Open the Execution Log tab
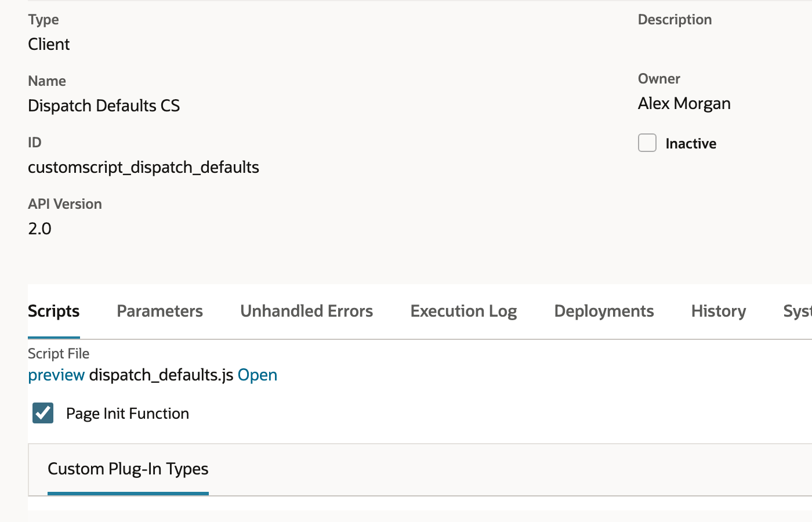Image resolution: width=812 pixels, height=522 pixels. tap(464, 311)
